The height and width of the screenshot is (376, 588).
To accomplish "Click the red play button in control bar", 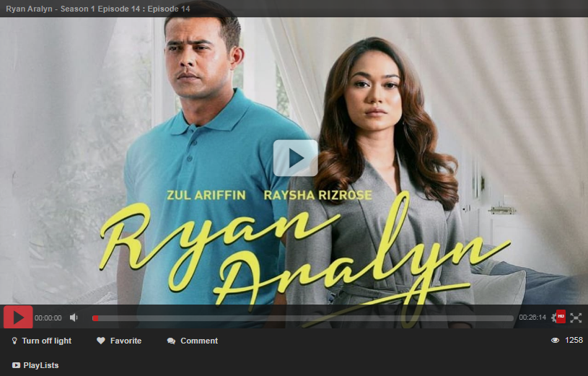I will tap(18, 317).
